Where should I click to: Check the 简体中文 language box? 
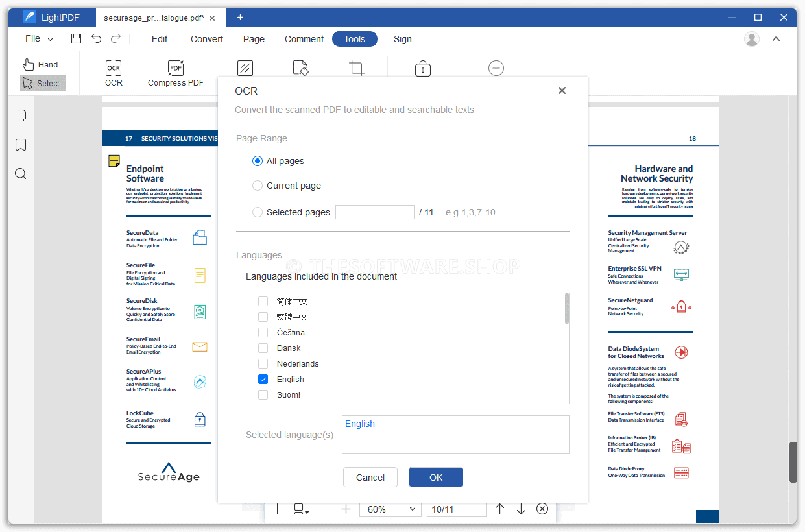click(263, 301)
